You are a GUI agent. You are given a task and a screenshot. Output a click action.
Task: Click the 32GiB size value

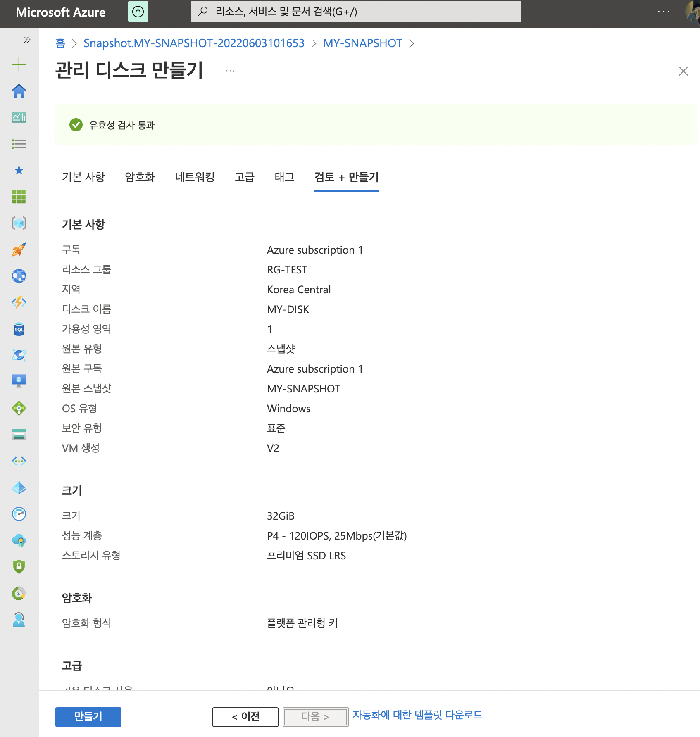click(x=281, y=516)
